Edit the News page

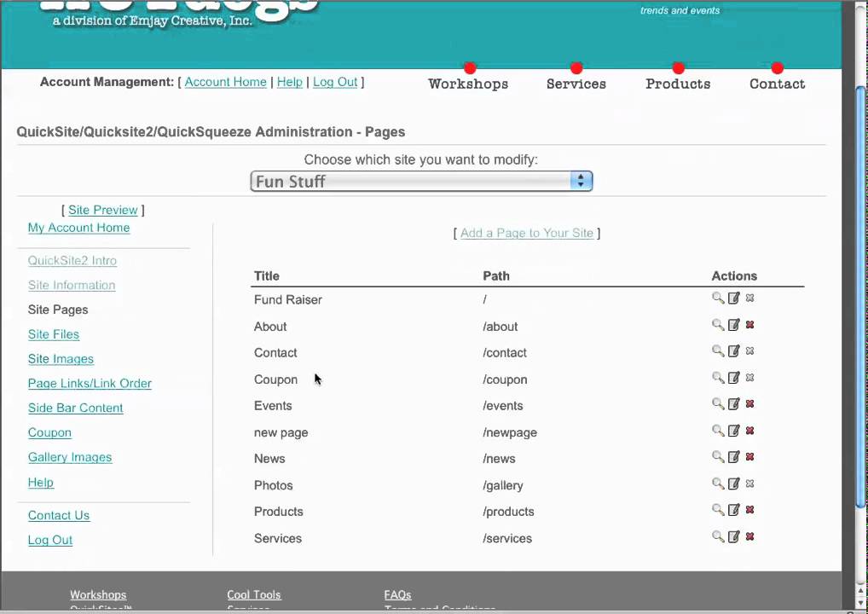coord(734,457)
